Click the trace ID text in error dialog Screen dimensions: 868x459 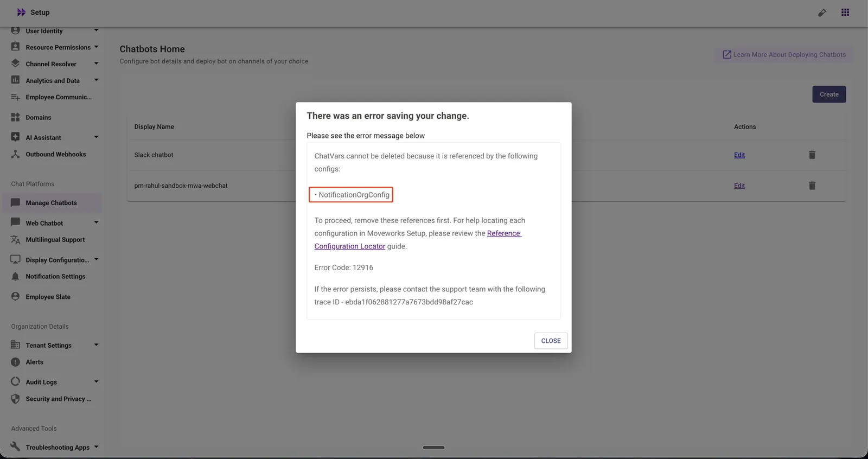tap(409, 302)
